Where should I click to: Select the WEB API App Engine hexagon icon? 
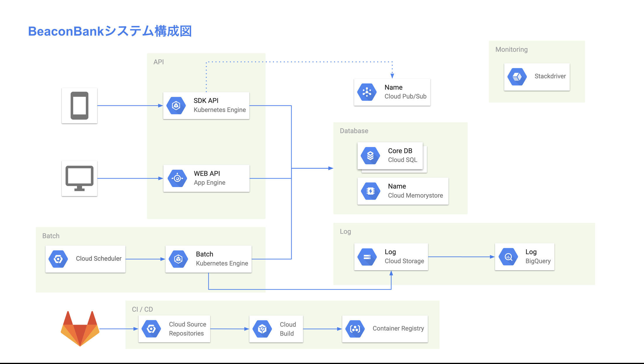tap(177, 178)
